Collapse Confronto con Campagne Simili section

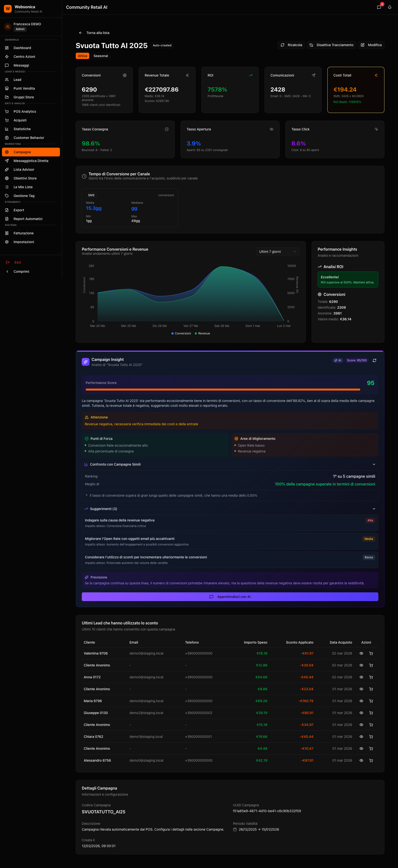click(x=374, y=464)
